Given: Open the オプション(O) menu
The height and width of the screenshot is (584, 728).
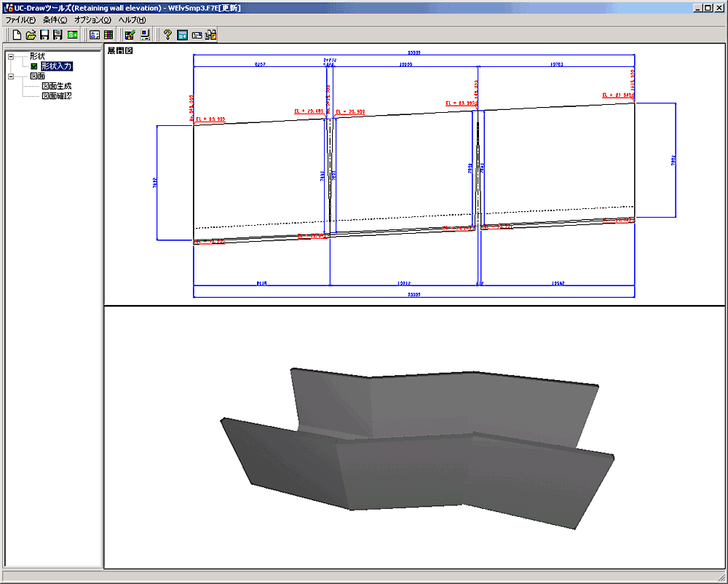Looking at the screenshot, I should (x=93, y=20).
